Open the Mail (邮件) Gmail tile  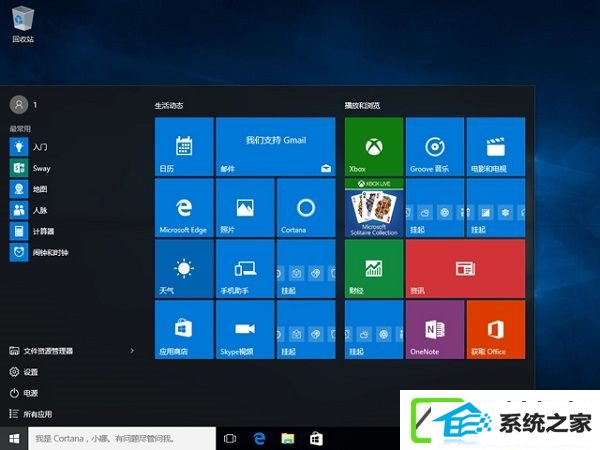276,147
